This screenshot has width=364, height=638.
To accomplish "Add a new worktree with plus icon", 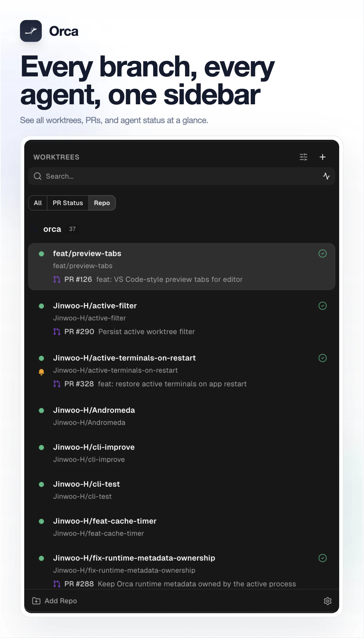I will tap(323, 157).
